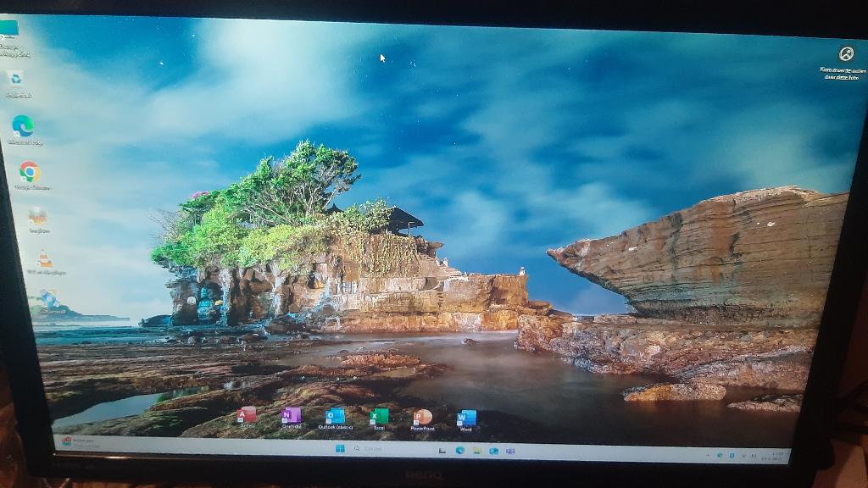Screen dimensions: 868x488
Task: Click the blue shield icon in the system tray
Action: [x=732, y=456]
